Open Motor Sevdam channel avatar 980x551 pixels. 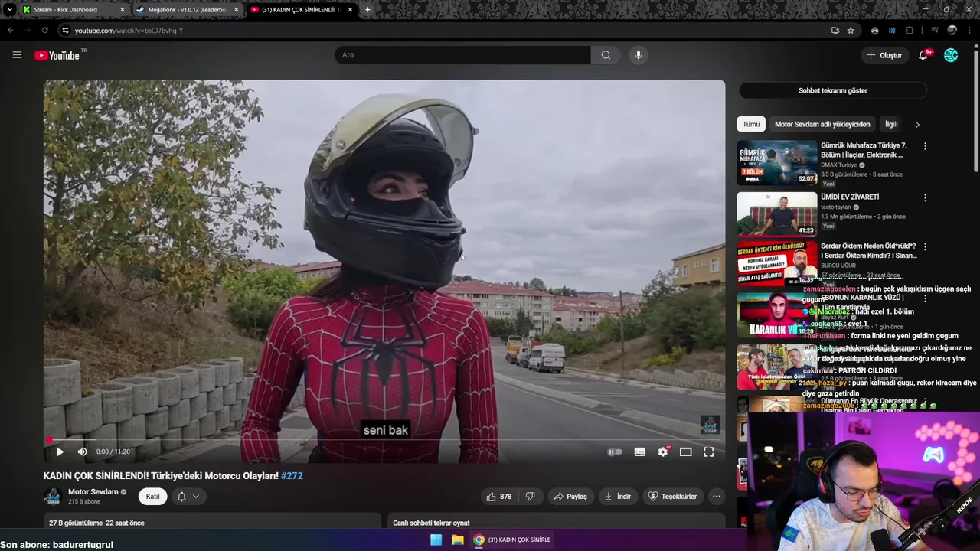(x=53, y=497)
